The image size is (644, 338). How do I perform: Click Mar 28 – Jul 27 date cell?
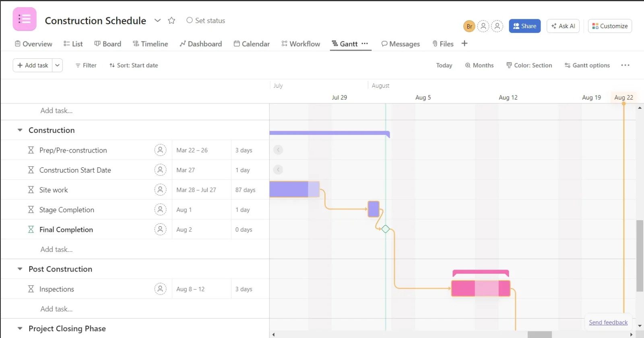[x=201, y=190]
